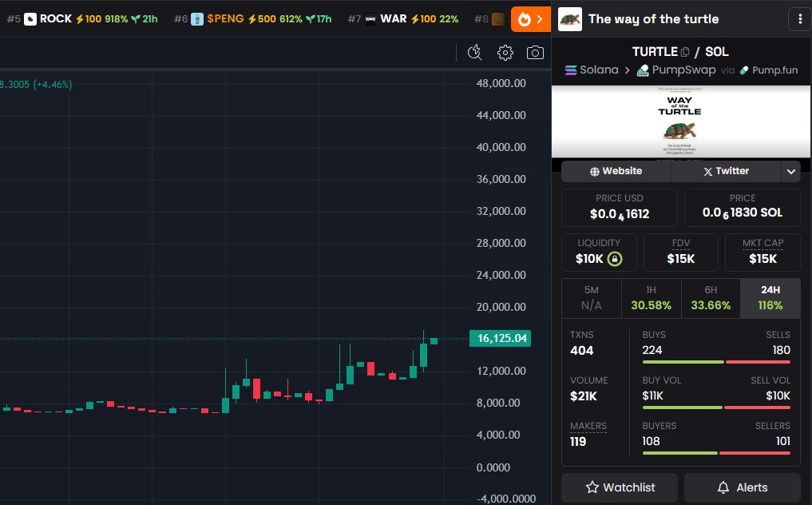Open the trending flame arrow button
The width and height of the screenshot is (812, 505).
pos(531,19)
